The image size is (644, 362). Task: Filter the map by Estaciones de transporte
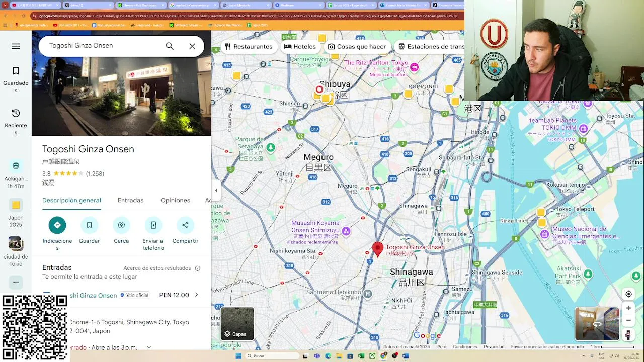(429, 46)
